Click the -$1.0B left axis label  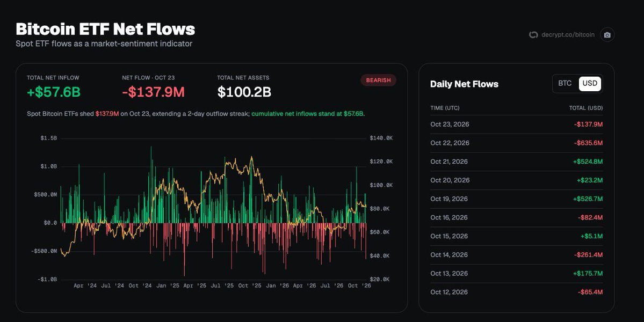click(x=47, y=280)
